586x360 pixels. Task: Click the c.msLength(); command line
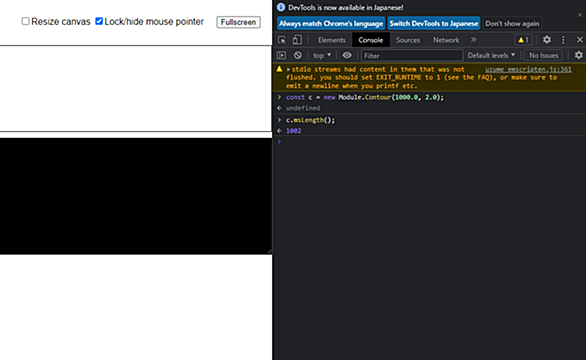pyautogui.click(x=310, y=120)
